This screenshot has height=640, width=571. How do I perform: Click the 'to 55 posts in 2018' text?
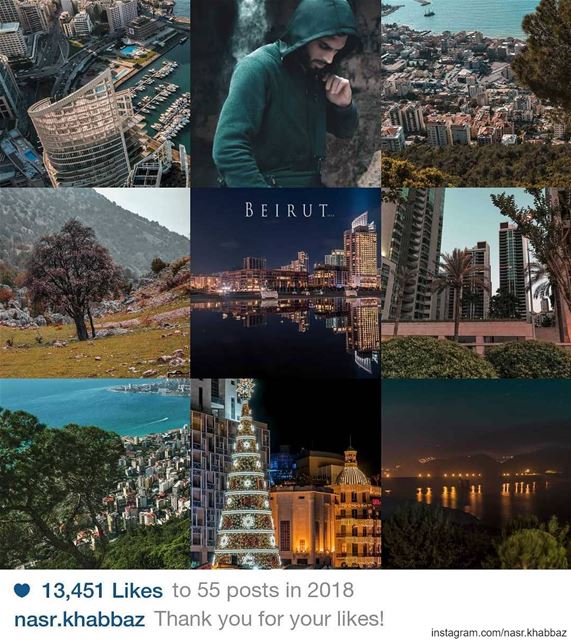[263, 591]
